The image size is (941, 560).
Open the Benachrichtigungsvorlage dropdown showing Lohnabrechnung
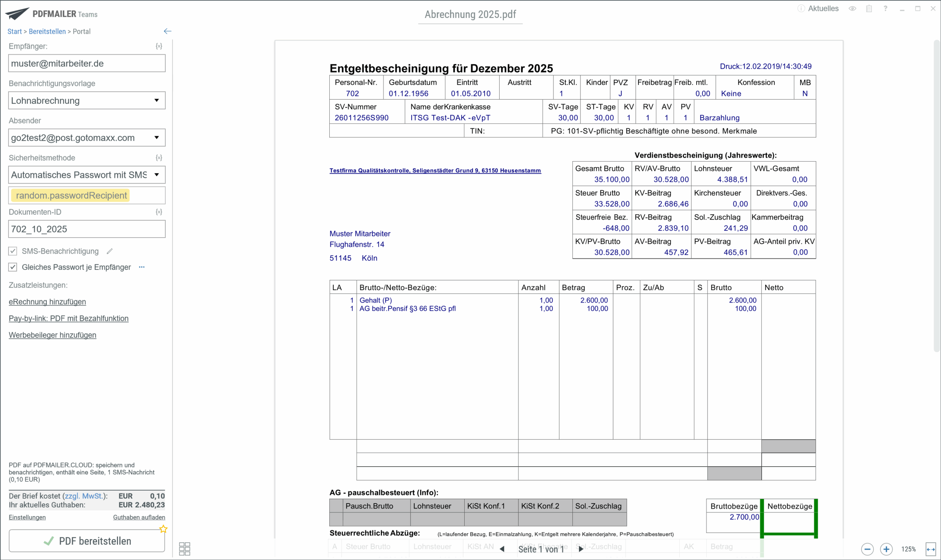(86, 101)
